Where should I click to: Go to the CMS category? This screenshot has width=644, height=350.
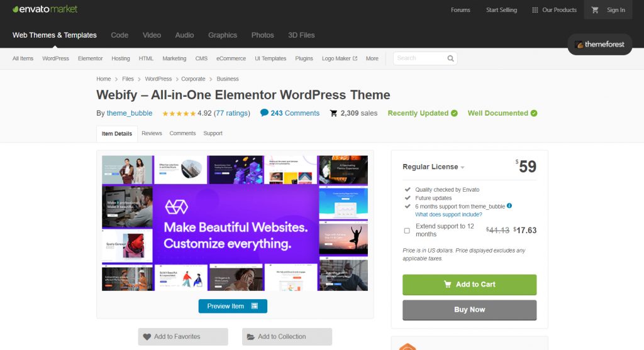pos(201,58)
